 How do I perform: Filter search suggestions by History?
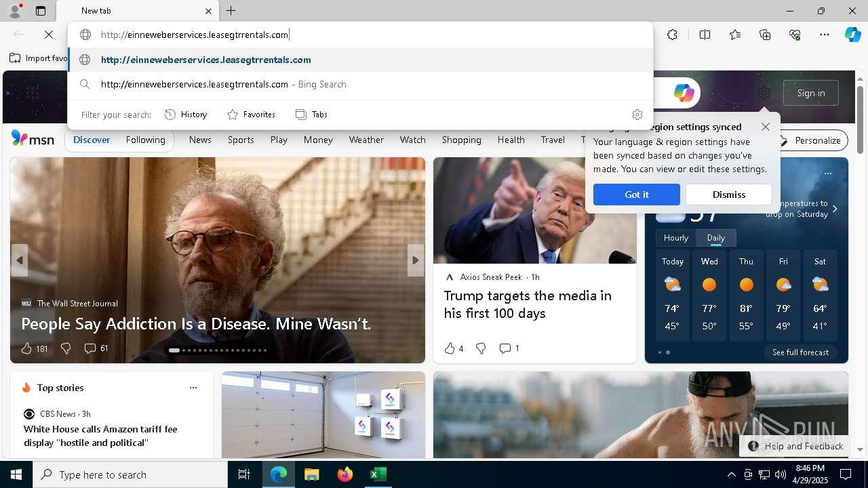click(x=186, y=115)
